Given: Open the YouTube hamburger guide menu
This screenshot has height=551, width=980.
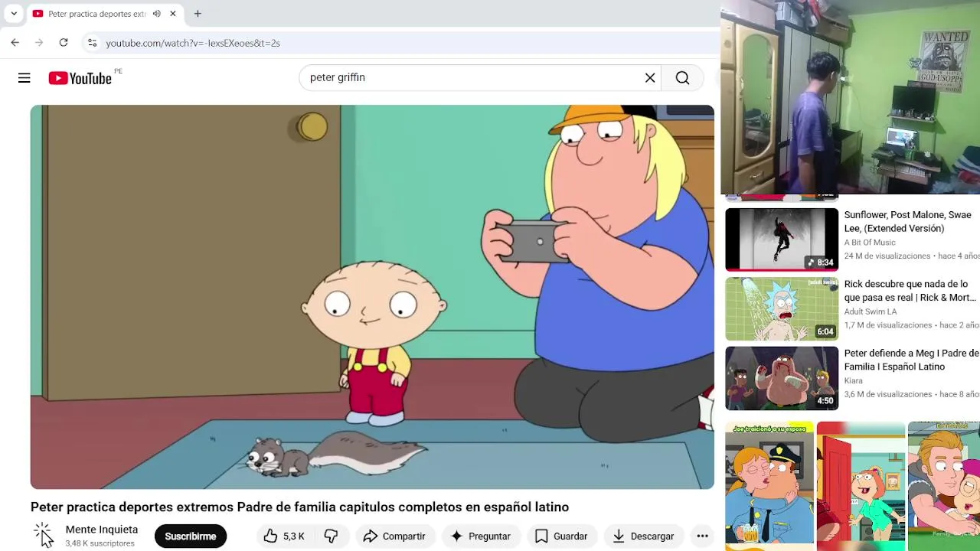Looking at the screenshot, I should point(24,78).
